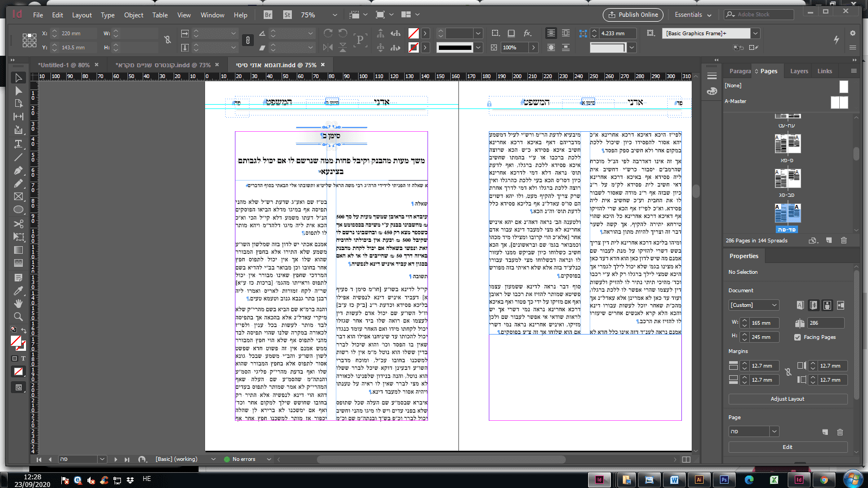Click the Adjust Layout button
868x488 pixels.
click(787, 399)
